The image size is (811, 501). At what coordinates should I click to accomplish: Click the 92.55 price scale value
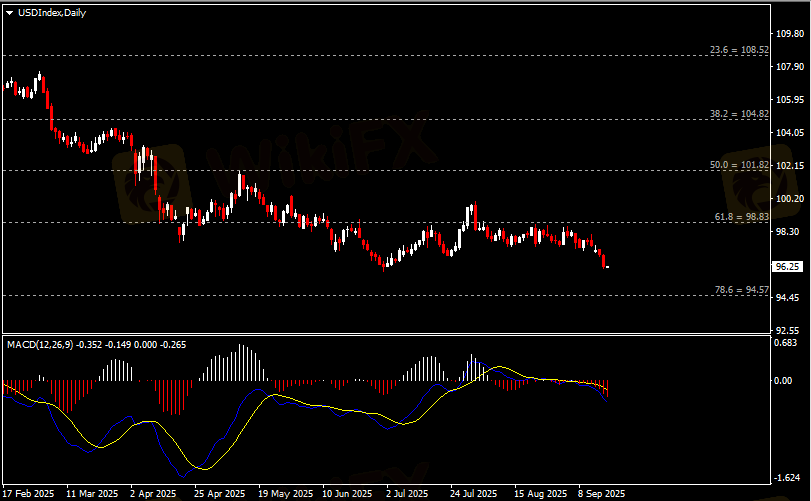coord(788,330)
